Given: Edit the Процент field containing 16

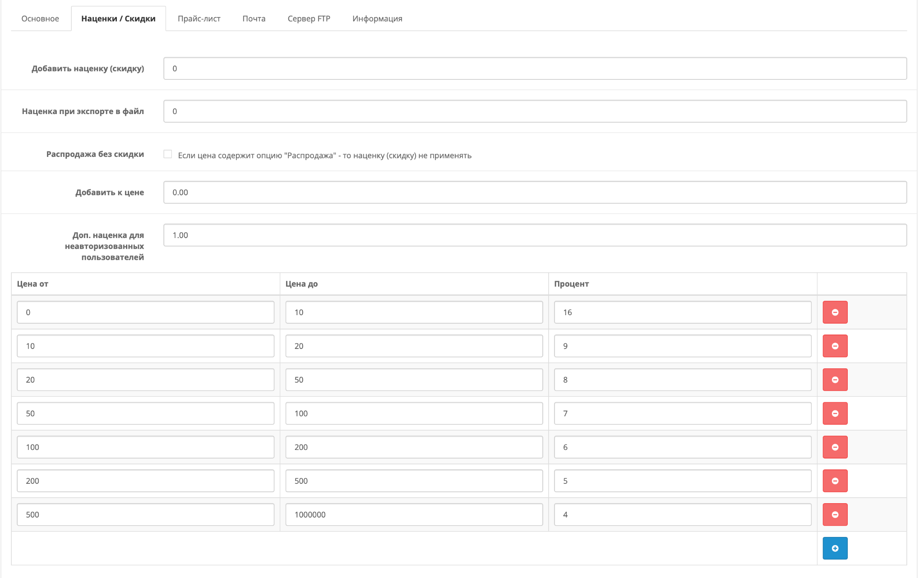Looking at the screenshot, I should click(683, 312).
